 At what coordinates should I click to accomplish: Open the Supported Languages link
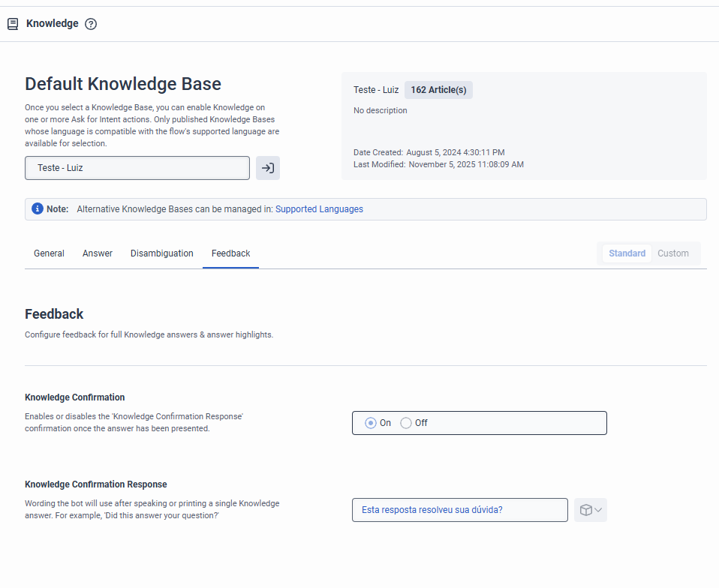[x=319, y=209]
